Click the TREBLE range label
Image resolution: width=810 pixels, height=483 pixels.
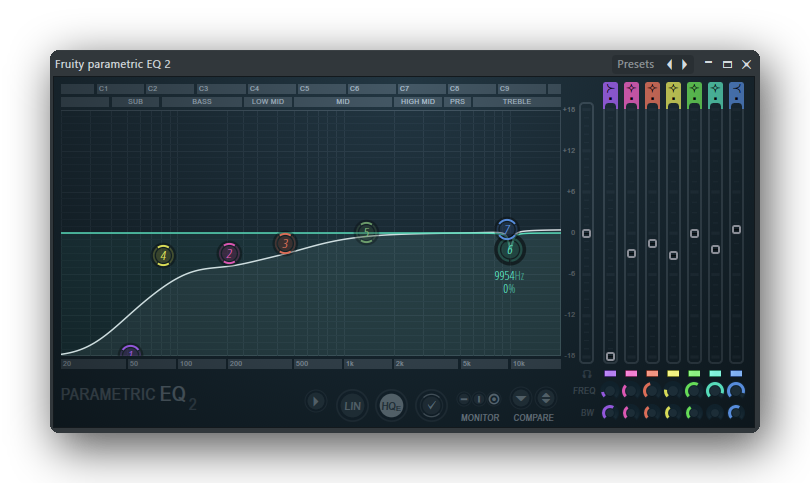coord(517,102)
